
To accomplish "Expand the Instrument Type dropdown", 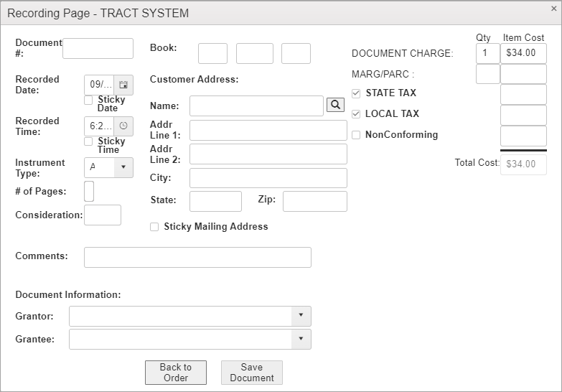I will pos(123,167).
